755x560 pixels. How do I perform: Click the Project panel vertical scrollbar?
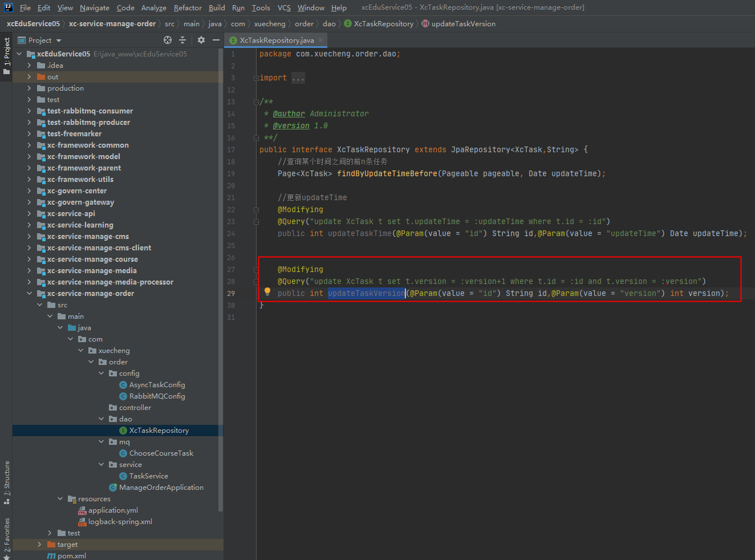pyautogui.click(x=221, y=279)
